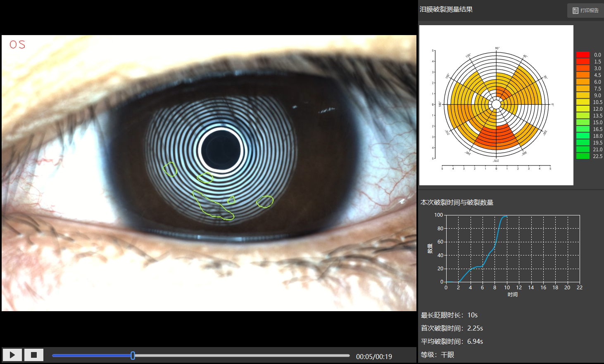Click the 泪膜破裂测量结果 panel title
Viewport: 604px width, 364px height.
[446, 9]
